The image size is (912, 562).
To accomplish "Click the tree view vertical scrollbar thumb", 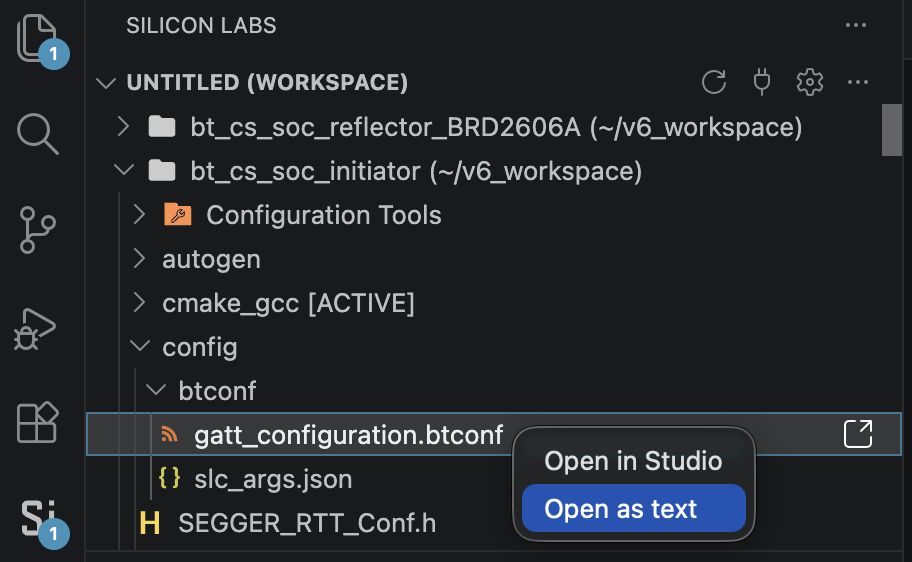I will pyautogui.click(x=892, y=130).
